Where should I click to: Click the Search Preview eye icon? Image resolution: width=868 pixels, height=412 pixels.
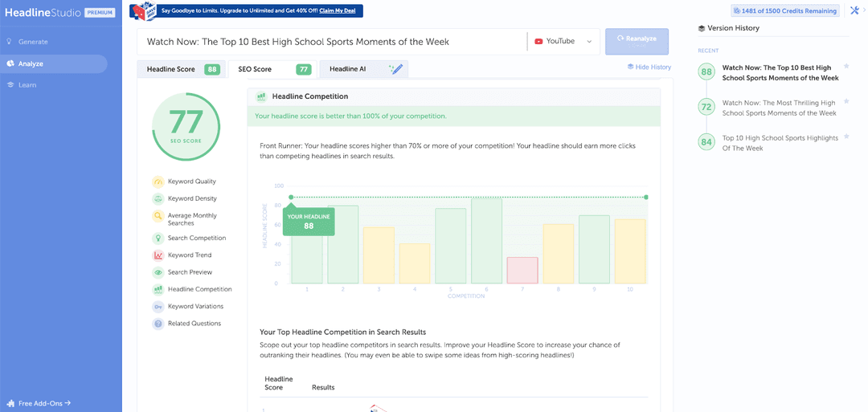pos(158,272)
